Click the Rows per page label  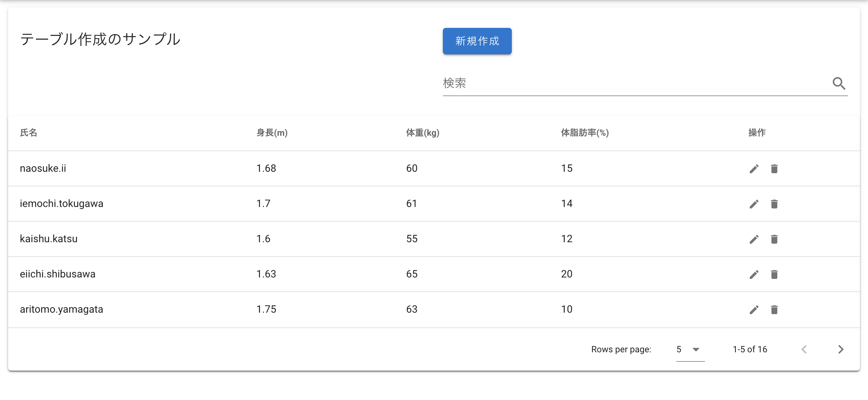coord(621,349)
